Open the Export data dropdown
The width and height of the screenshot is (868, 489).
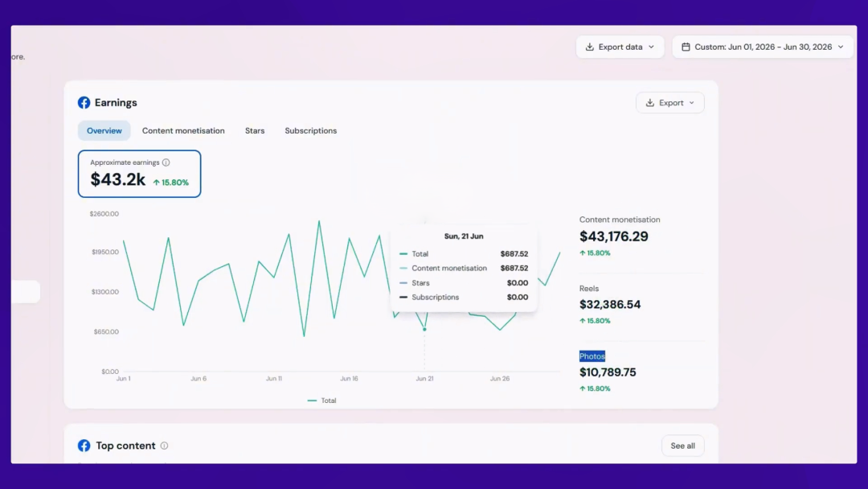620,47
